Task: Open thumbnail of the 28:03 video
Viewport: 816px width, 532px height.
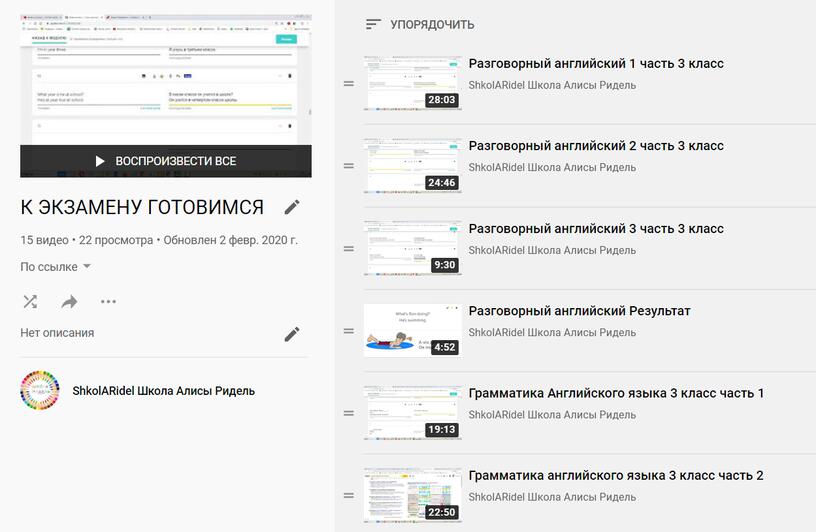Action: point(413,83)
